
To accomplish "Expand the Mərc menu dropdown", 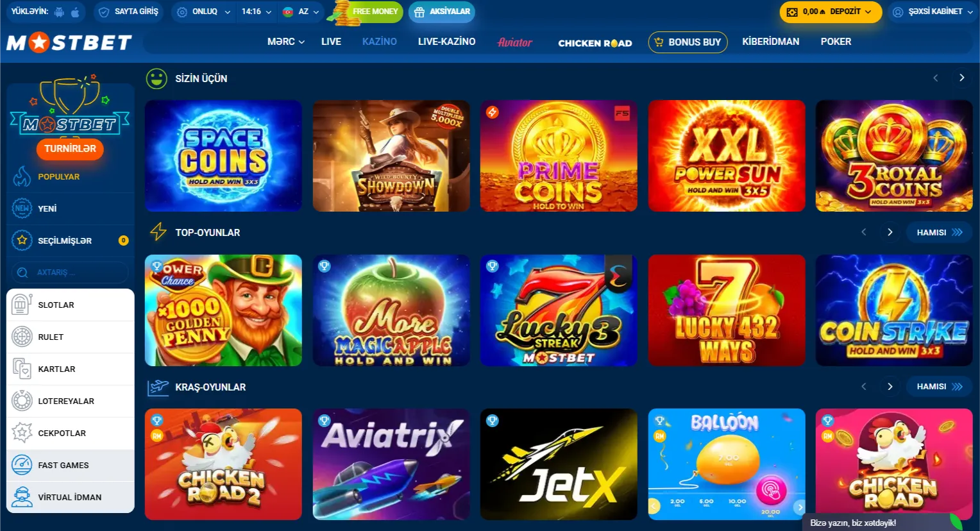I will 285,42.
